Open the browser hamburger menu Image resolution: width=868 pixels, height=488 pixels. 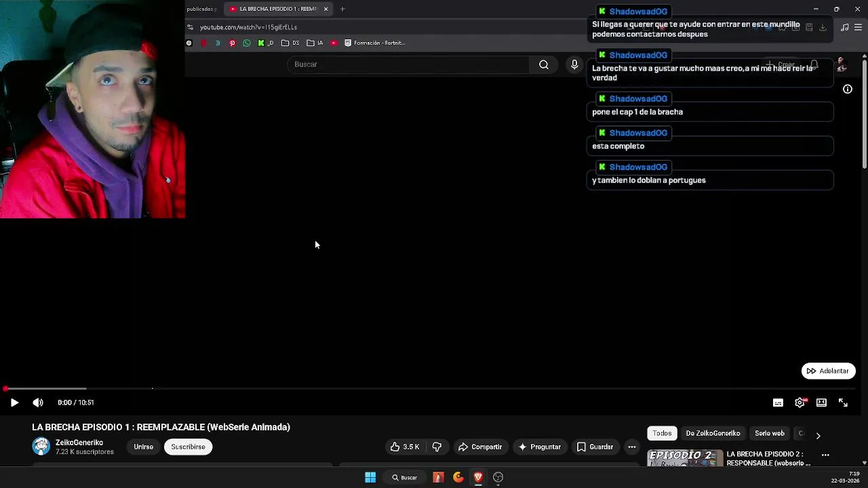coord(858,27)
